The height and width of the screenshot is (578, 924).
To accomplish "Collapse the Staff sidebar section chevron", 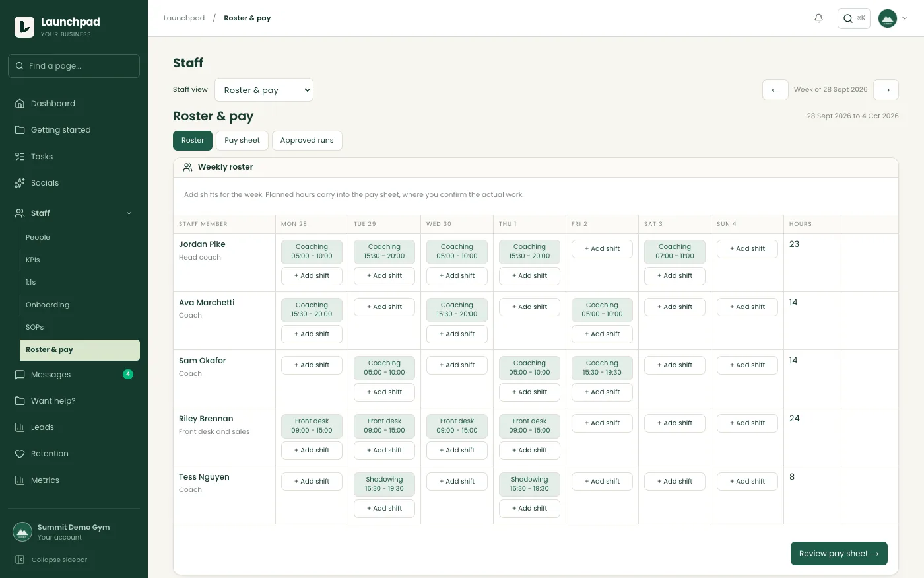I will coord(129,213).
